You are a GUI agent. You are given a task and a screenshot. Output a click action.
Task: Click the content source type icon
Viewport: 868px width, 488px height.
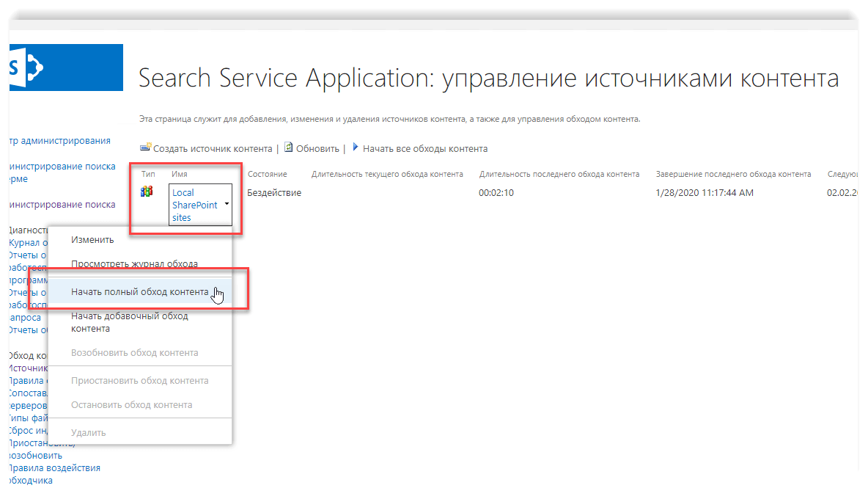pyautogui.click(x=147, y=192)
